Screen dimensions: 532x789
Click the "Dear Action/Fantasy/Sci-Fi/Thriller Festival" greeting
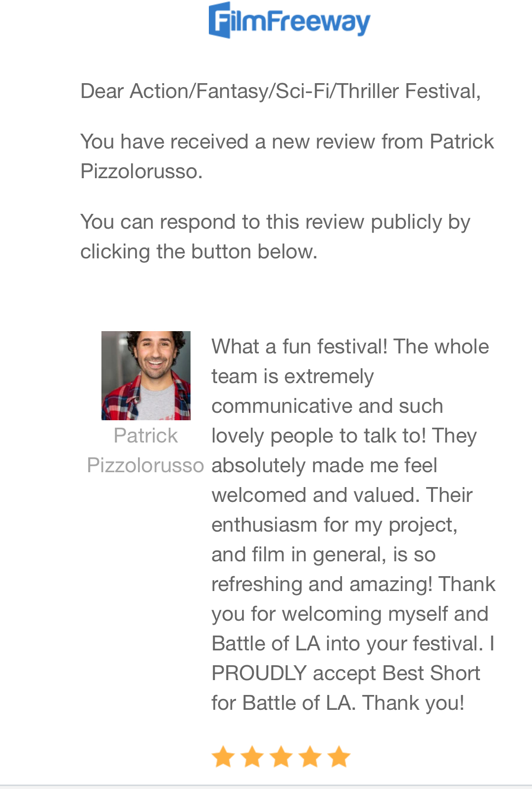(x=280, y=91)
